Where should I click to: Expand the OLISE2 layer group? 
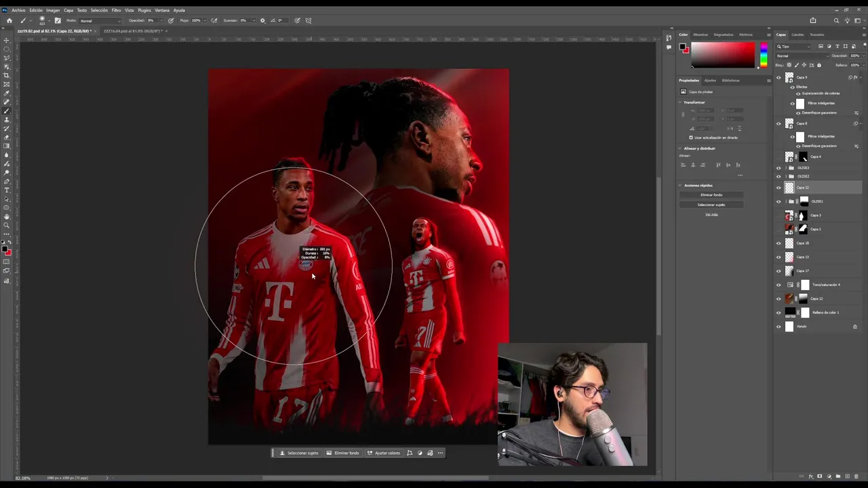point(786,176)
